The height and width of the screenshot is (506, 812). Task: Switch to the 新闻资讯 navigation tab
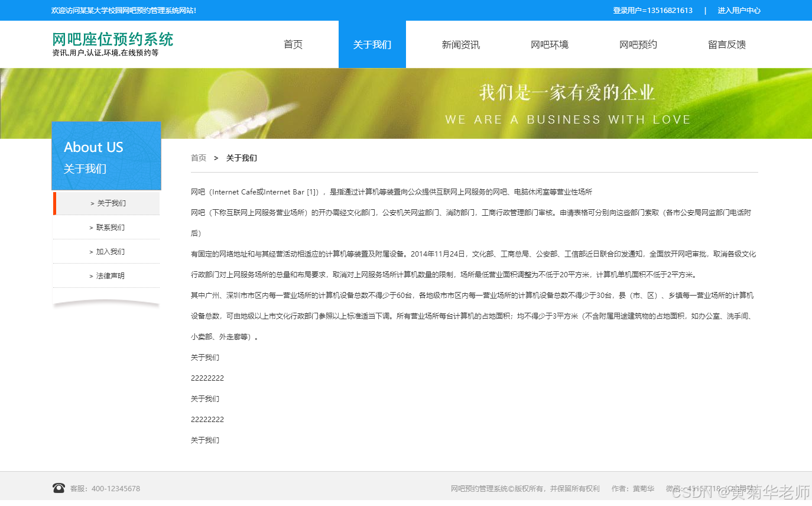click(460, 44)
